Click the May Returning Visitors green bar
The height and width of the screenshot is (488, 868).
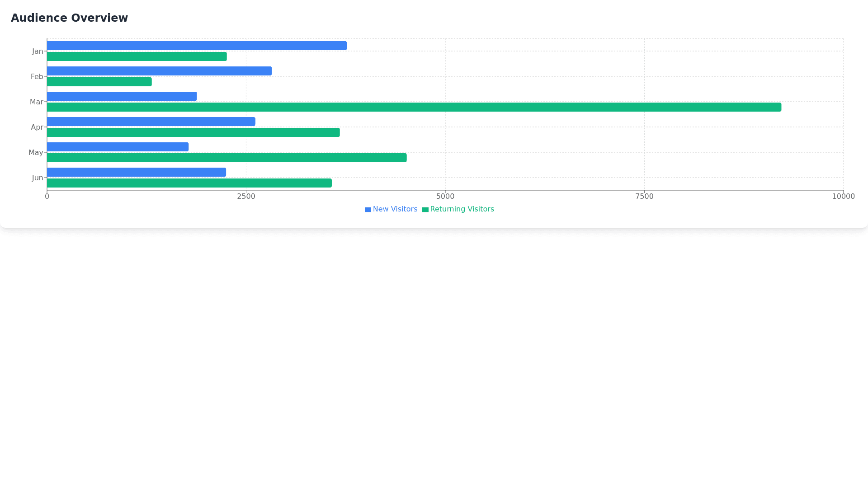[x=226, y=158]
